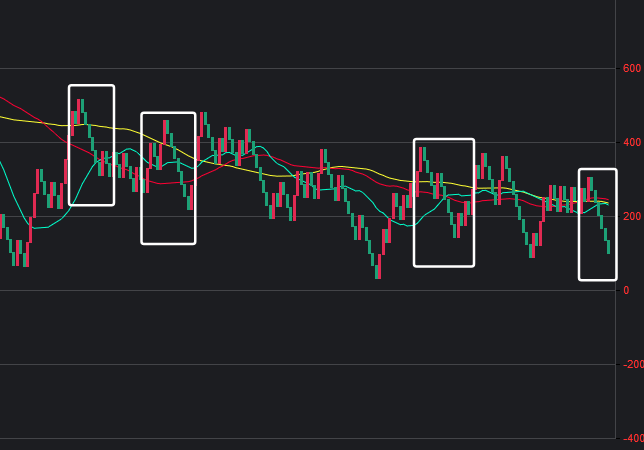Click the 400 price axis label
This screenshot has width=644, height=450.
(x=631, y=143)
